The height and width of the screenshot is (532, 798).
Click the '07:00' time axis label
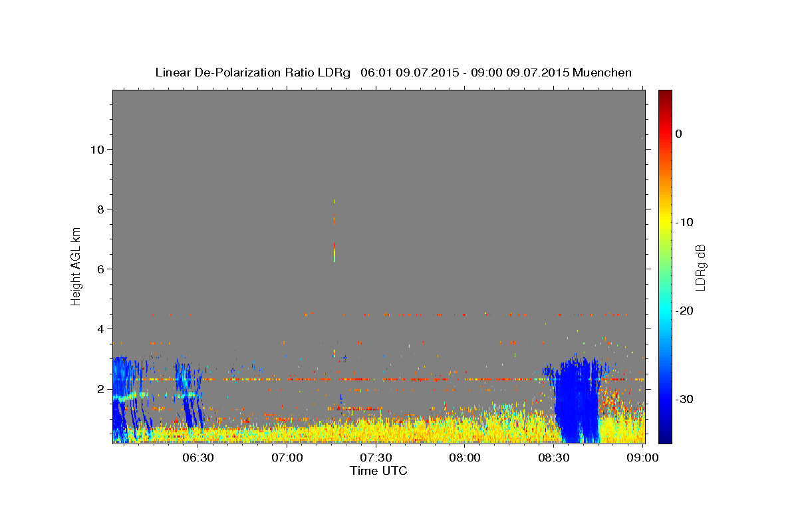(287, 458)
